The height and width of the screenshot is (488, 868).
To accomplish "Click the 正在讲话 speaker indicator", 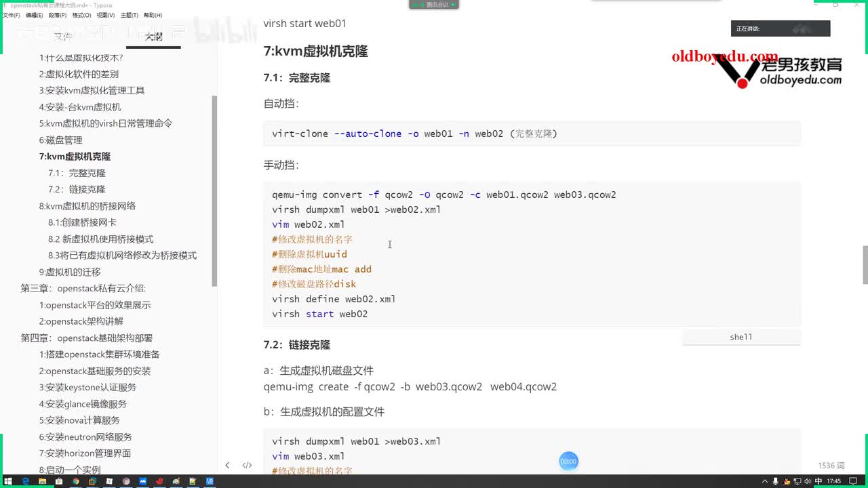I will tap(781, 28).
